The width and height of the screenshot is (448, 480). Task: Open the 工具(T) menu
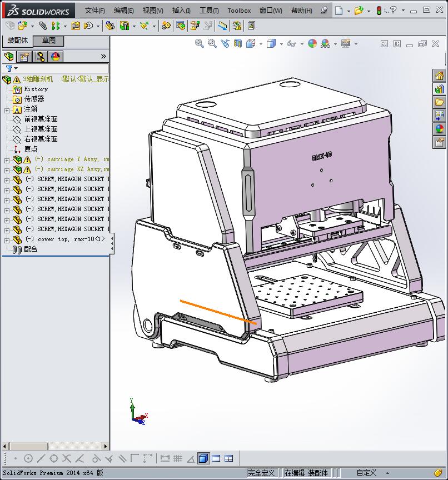click(209, 11)
